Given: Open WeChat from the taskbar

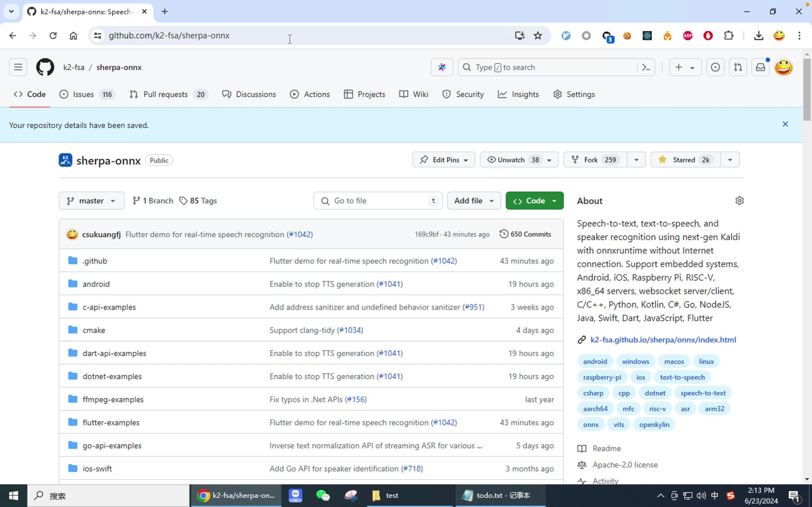Looking at the screenshot, I should [323, 495].
